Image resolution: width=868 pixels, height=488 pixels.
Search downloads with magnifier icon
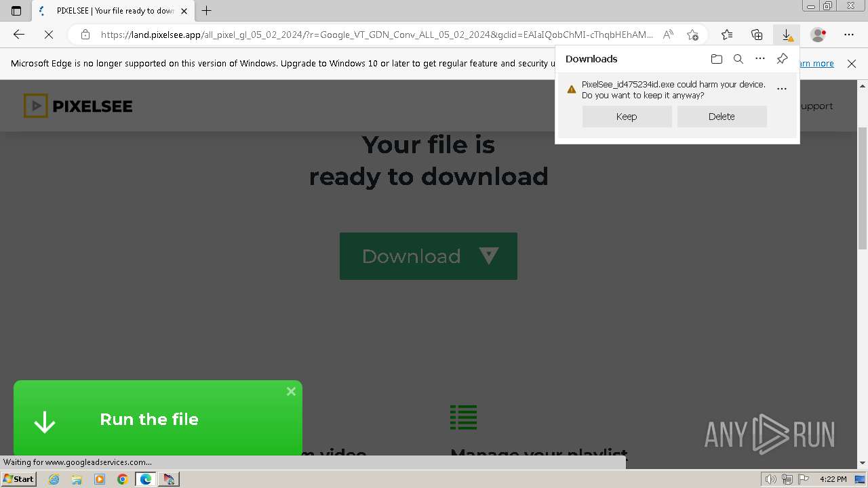click(738, 59)
